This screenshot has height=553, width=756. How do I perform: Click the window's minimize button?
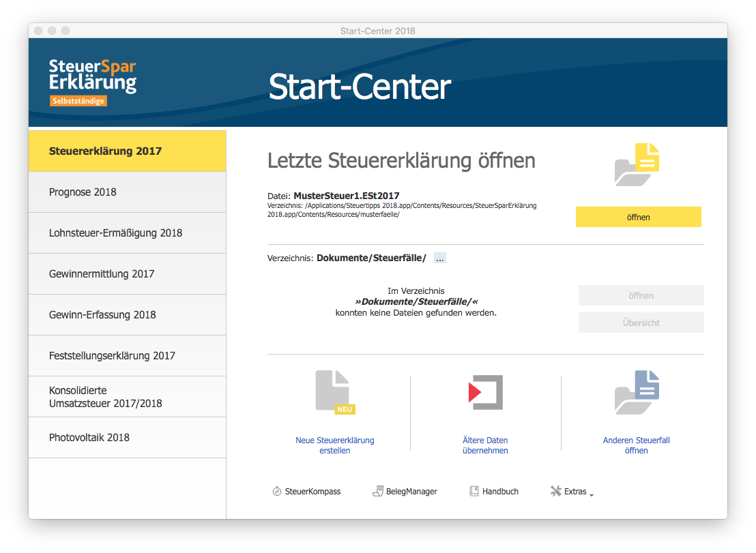52,31
